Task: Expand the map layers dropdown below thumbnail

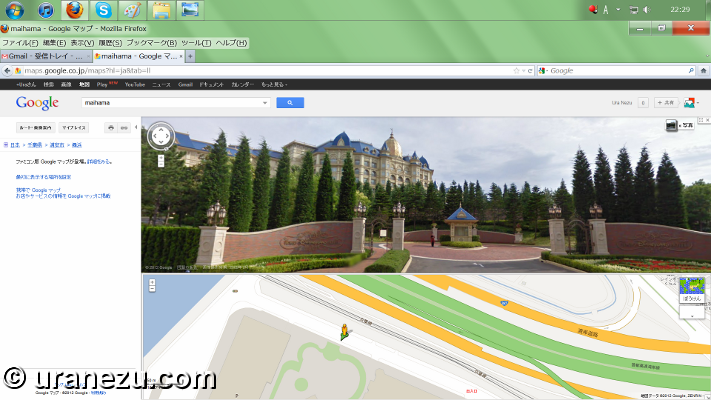Action: click(x=692, y=313)
